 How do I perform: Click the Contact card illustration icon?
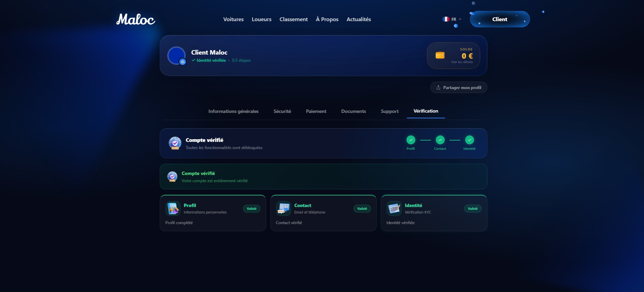[x=283, y=208]
